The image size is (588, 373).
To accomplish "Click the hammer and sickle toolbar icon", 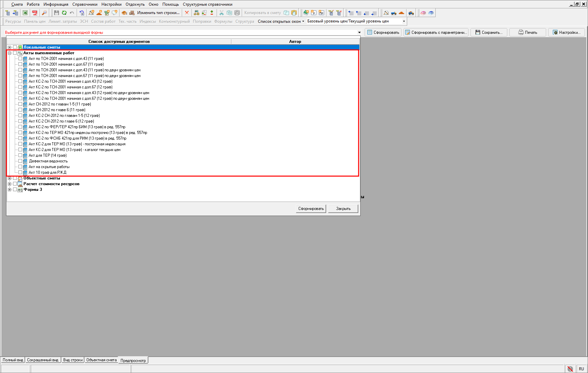I will click(386, 13).
